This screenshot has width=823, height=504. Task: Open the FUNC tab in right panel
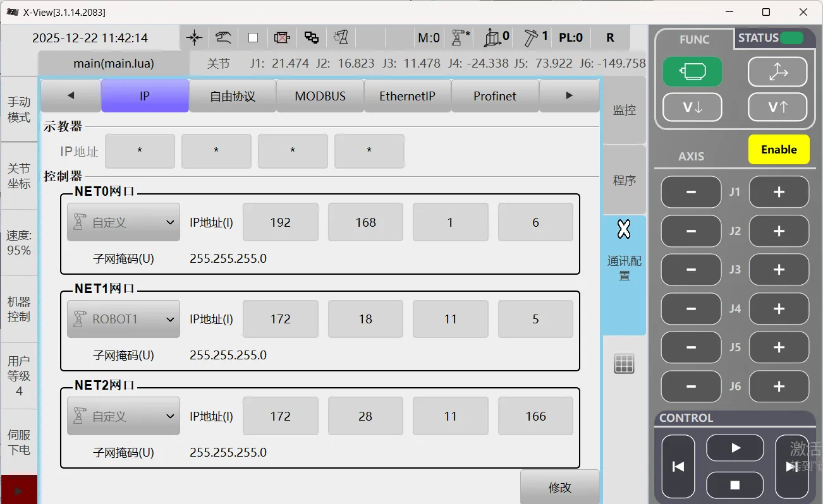pos(695,39)
